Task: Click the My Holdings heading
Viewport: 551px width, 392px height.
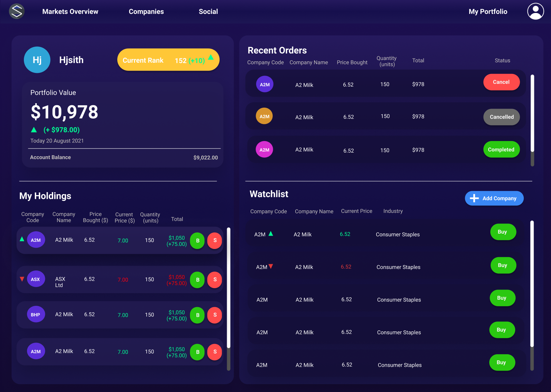Action: coord(45,196)
